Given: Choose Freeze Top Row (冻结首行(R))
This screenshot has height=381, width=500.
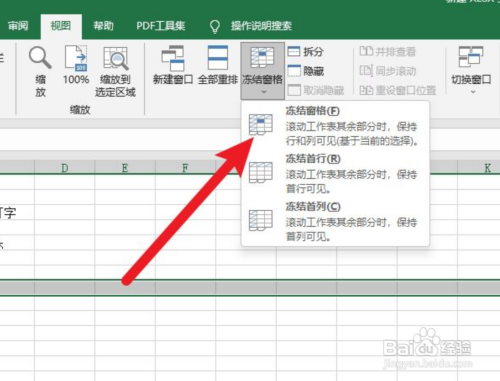Looking at the screenshot, I should (335, 173).
